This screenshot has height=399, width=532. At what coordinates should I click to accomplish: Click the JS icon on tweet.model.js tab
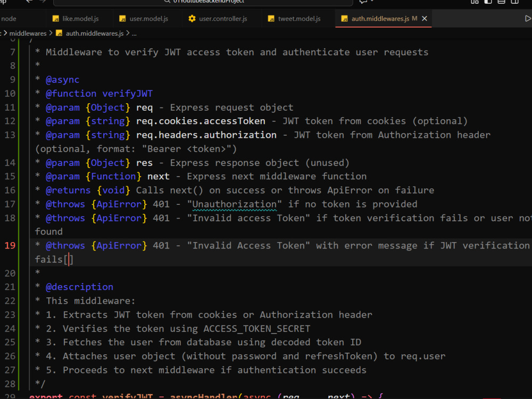(271, 19)
